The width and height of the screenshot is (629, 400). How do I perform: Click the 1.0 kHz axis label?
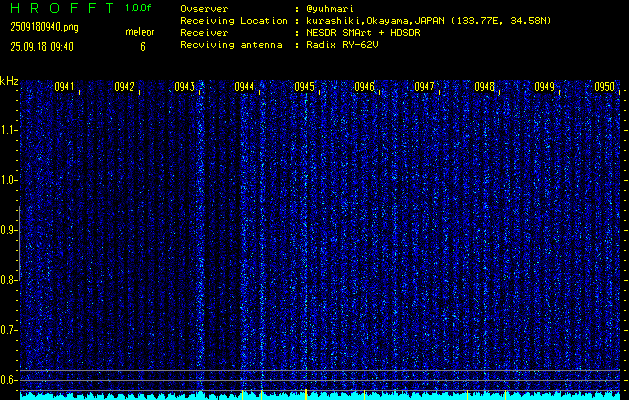coord(8,180)
